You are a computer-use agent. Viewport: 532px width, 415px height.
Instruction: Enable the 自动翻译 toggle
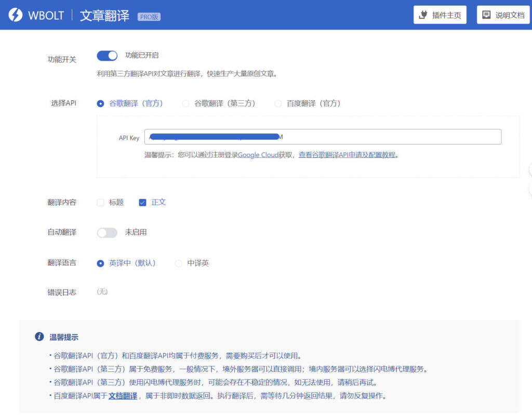107,233
